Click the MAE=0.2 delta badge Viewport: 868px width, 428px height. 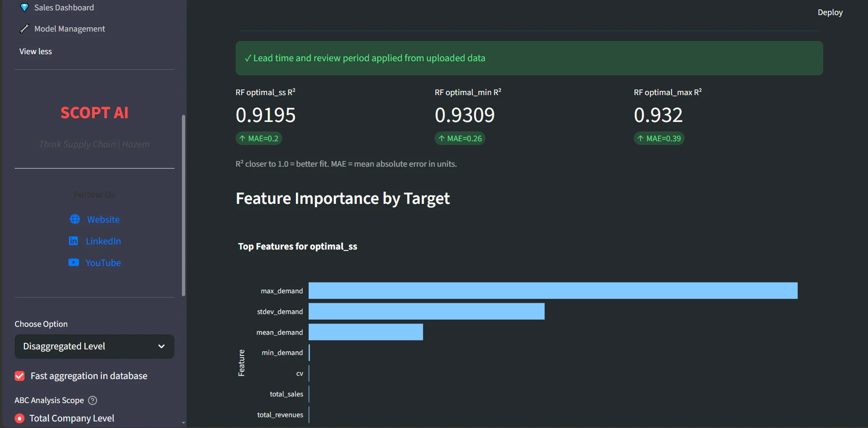[x=259, y=138]
